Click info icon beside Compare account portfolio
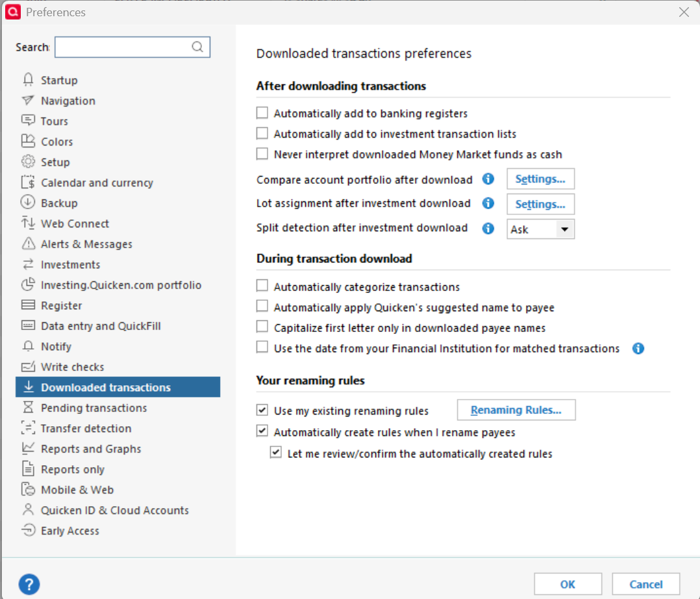This screenshot has width=700, height=599. click(x=488, y=179)
